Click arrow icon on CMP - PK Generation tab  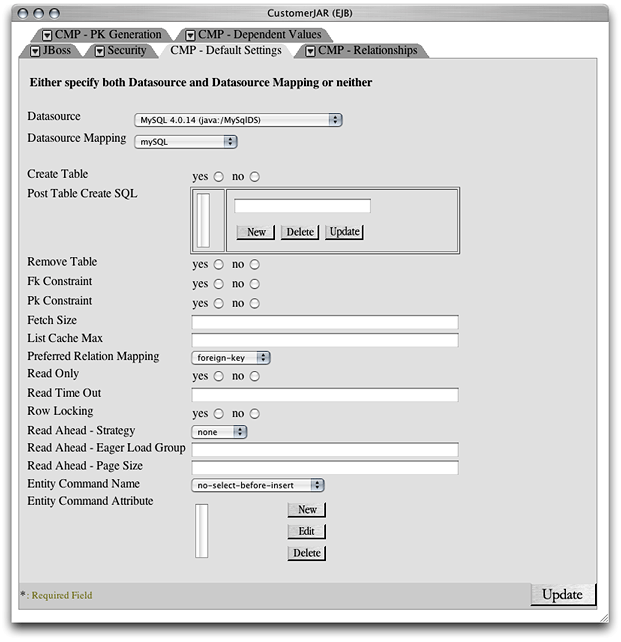point(47,36)
